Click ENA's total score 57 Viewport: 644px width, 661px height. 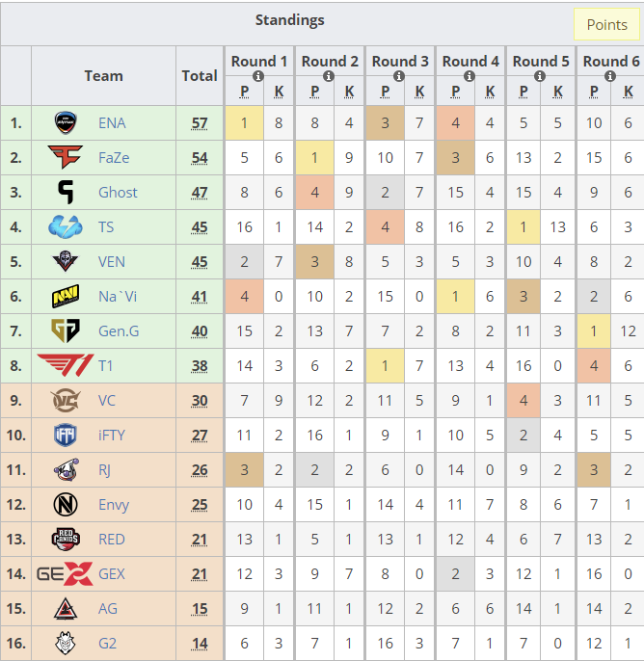pyautogui.click(x=200, y=123)
